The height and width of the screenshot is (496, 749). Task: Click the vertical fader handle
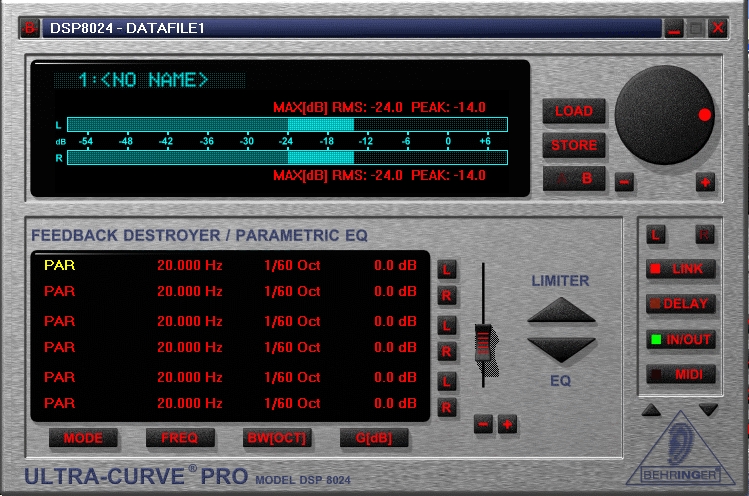[x=483, y=343]
